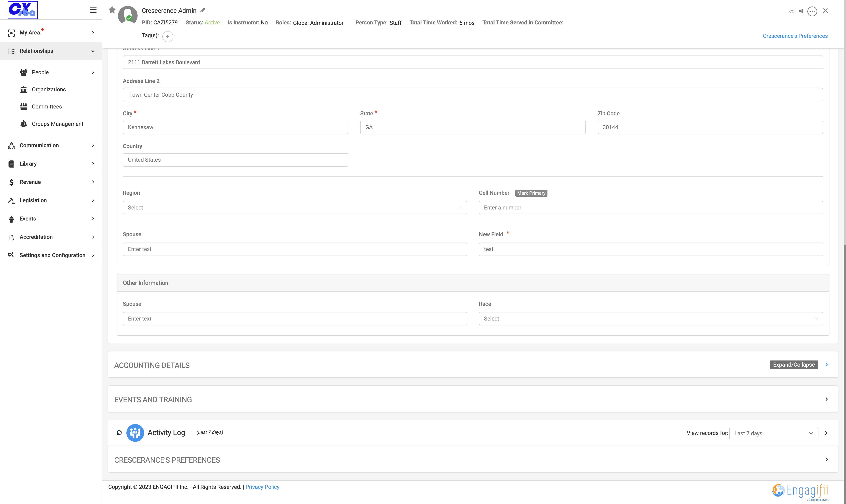Expand the Communication menu
Screen dimensions: 846x504
click(51, 145)
